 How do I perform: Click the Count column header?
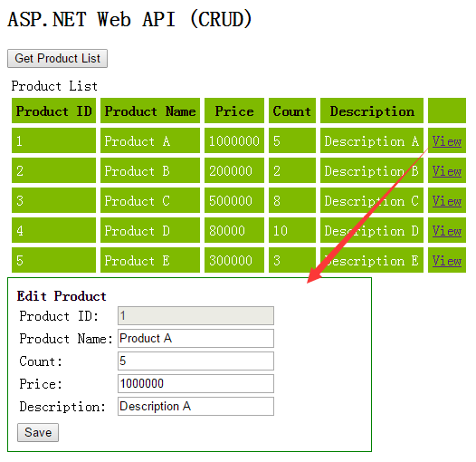[x=292, y=111]
